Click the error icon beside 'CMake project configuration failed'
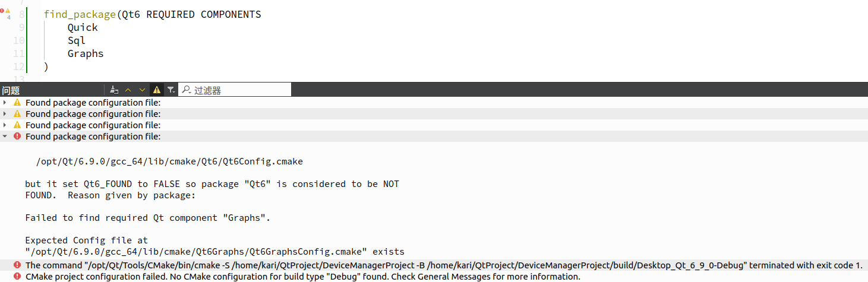The width and height of the screenshot is (868, 282). click(x=17, y=277)
